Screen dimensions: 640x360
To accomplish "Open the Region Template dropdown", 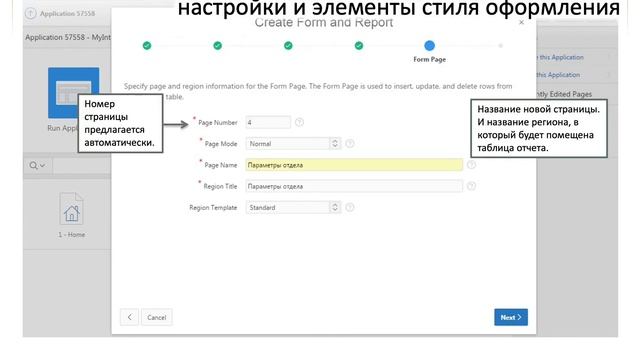I will pyautogui.click(x=293, y=207).
